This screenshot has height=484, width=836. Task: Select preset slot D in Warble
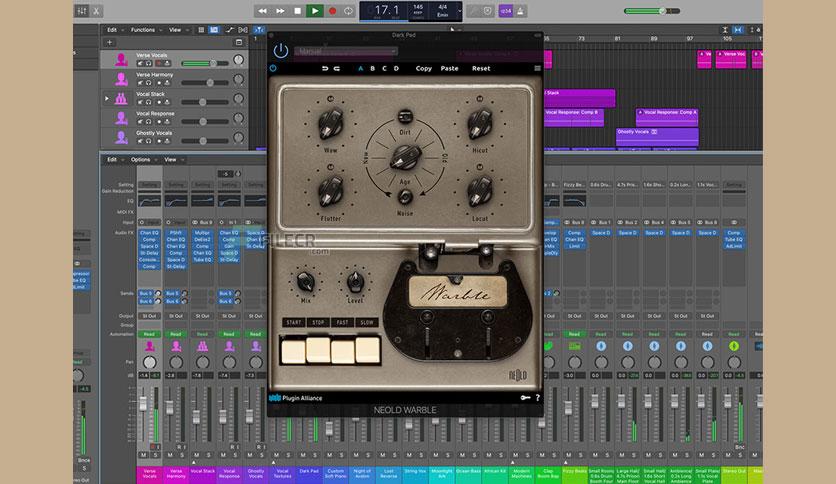tap(396, 68)
